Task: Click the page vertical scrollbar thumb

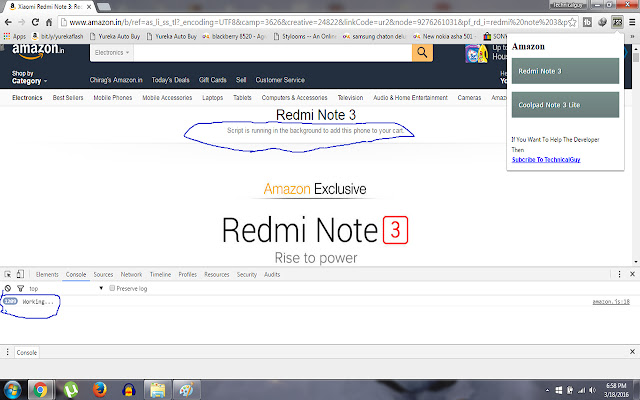Action: coord(636,56)
